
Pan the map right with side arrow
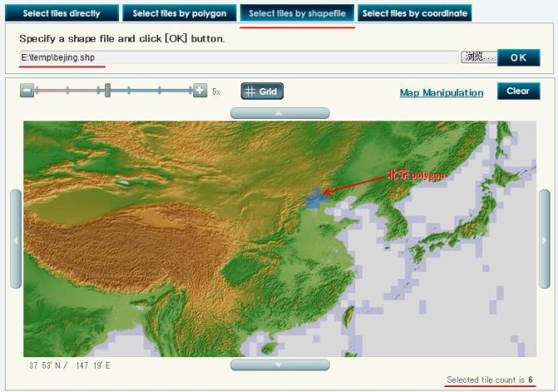coord(545,239)
